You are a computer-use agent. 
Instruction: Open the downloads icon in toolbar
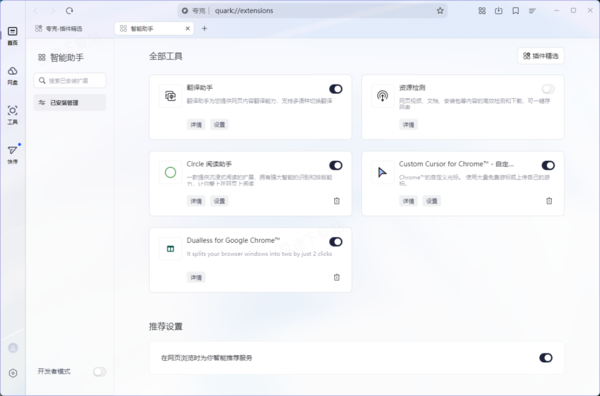tap(499, 11)
